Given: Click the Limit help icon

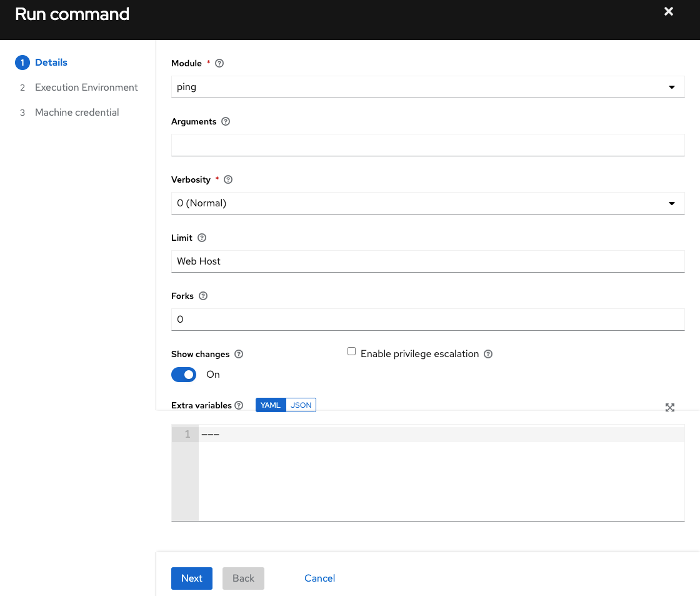Looking at the screenshot, I should click(x=202, y=238).
